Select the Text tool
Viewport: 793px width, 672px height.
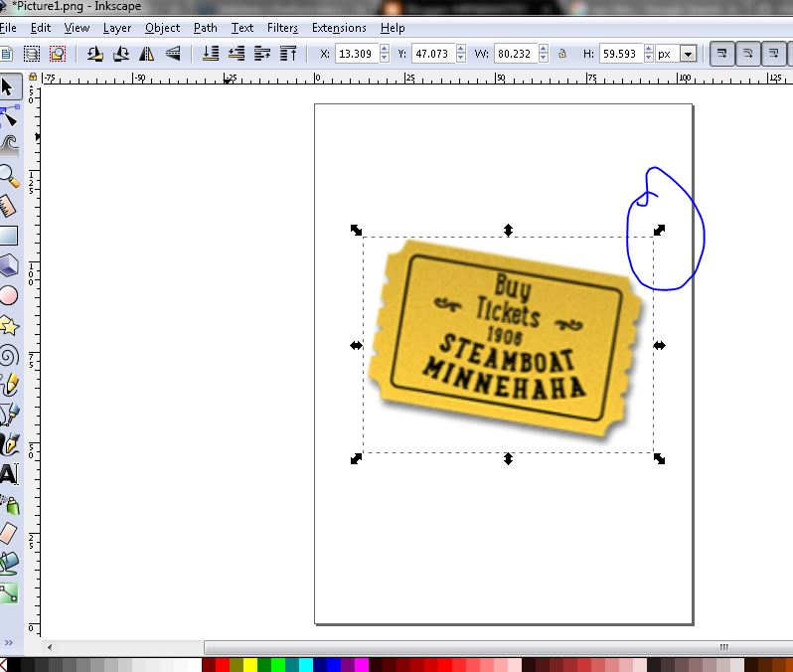pyautogui.click(x=9, y=474)
